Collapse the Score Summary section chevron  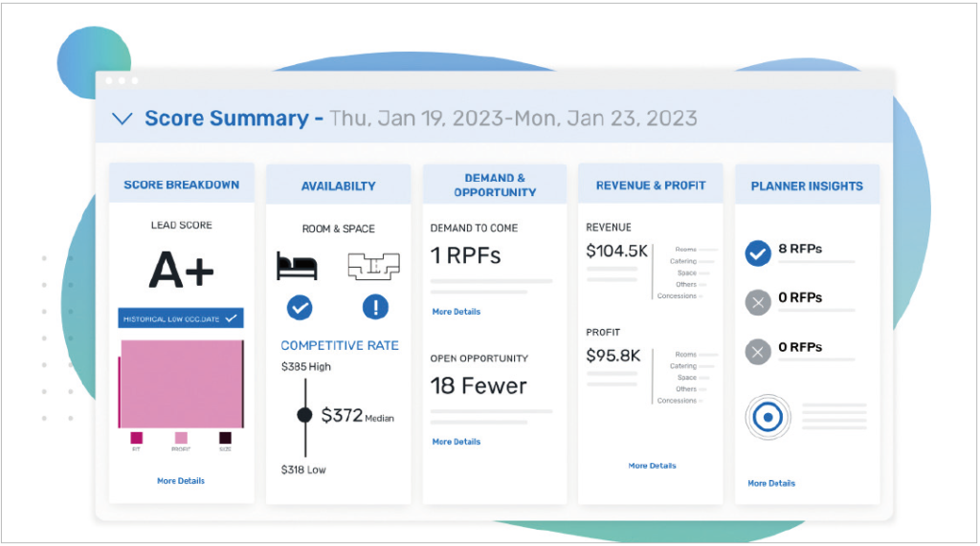pyautogui.click(x=122, y=120)
